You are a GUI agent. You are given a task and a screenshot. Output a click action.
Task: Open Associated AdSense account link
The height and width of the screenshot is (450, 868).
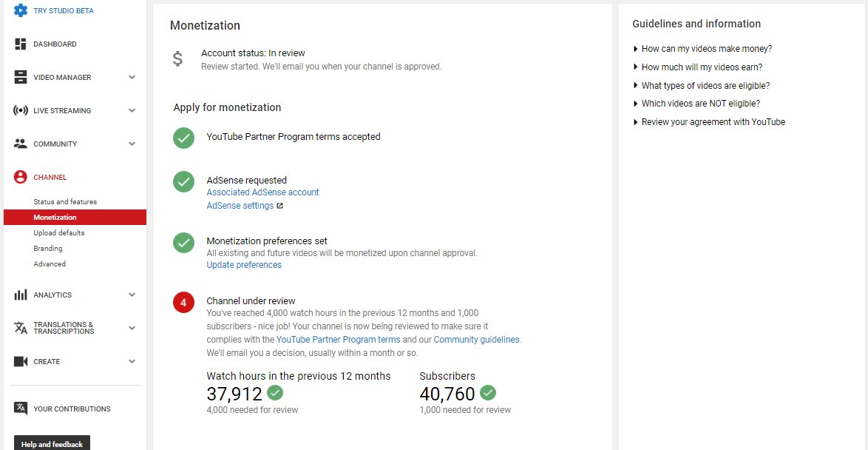pyautogui.click(x=263, y=192)
